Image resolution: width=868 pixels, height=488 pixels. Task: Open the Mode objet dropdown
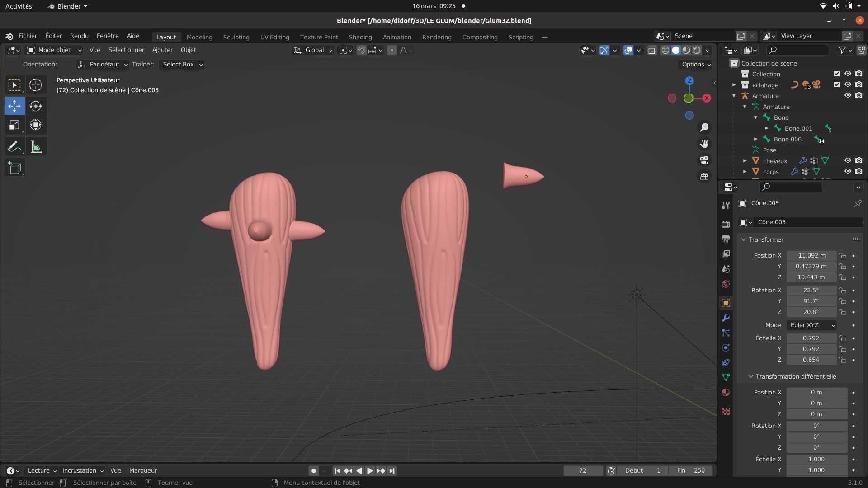(54, 50)
